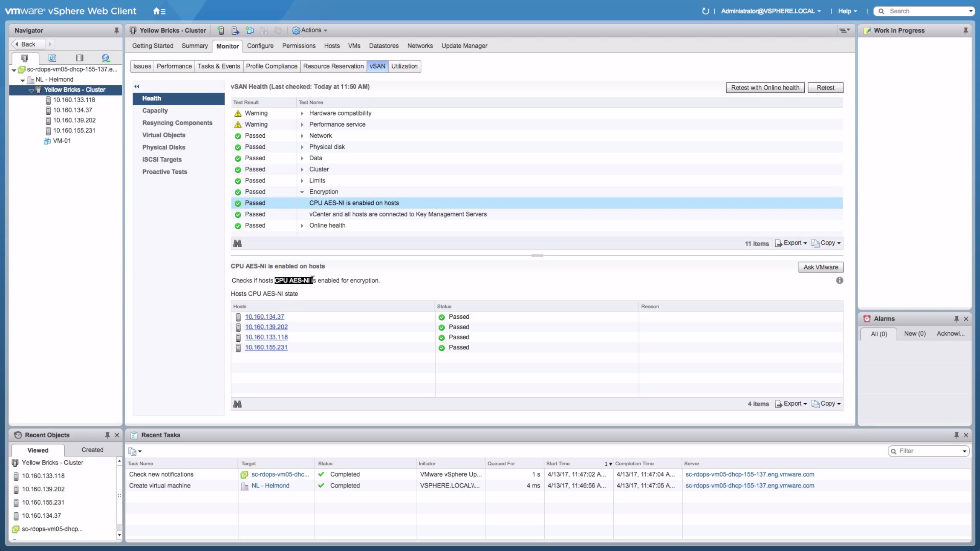980x551 pixels.
Task: Open Copy menu under the hosts table
Action: pyautogui.click(x=826, y=404)
